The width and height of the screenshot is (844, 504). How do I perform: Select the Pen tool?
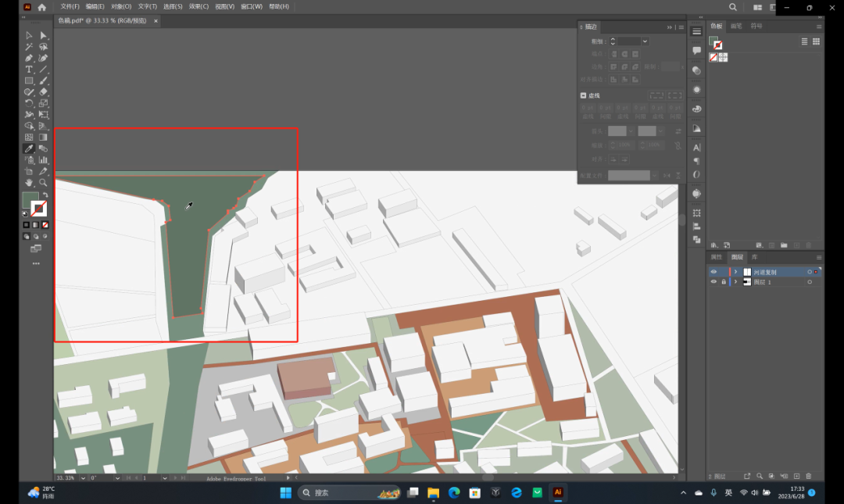(x=29, y=58)
